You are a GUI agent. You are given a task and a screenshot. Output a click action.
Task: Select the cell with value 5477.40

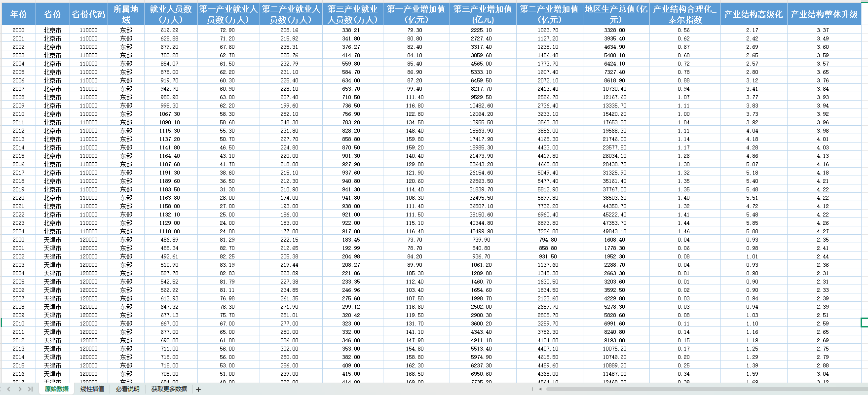[549, 181]
